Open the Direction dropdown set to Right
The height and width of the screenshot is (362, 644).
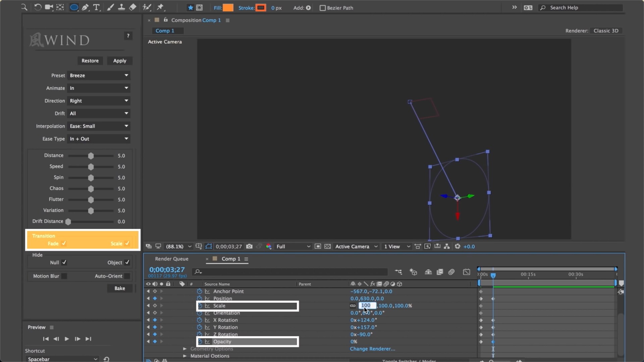tap(99, 101)
